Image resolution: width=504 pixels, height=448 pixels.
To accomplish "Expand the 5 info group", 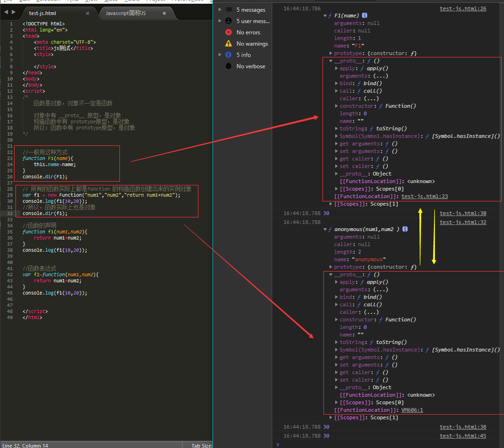I will point(220,55).
